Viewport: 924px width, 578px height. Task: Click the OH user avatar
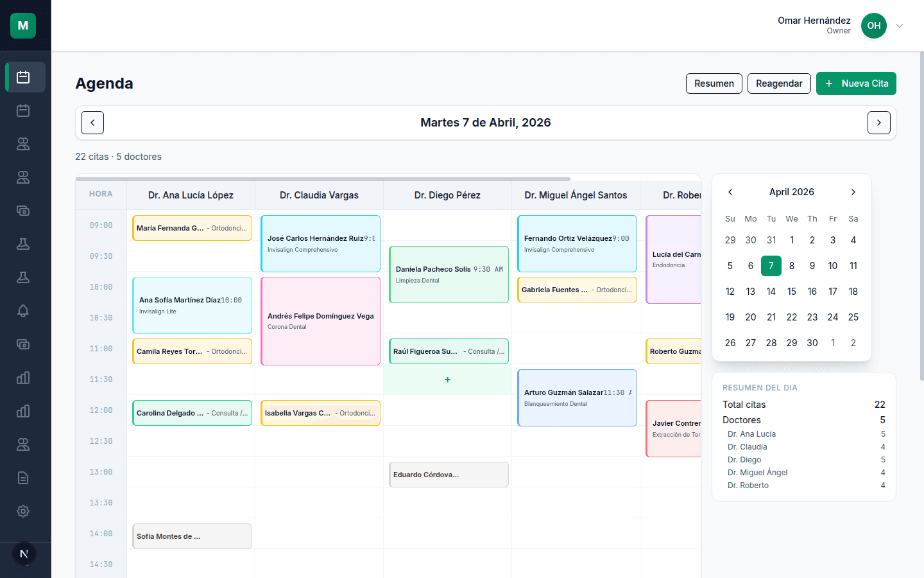coord(873,26)
